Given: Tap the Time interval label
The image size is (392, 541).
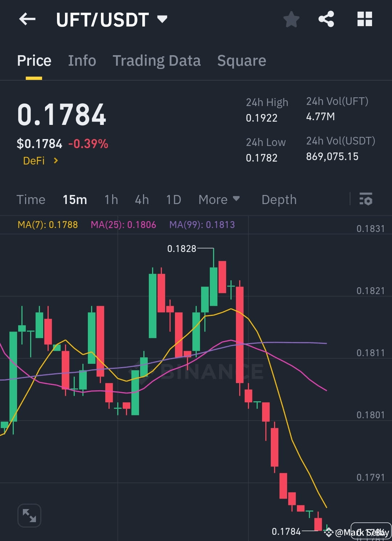Looking at the screenshot, I should click(31, 199).
